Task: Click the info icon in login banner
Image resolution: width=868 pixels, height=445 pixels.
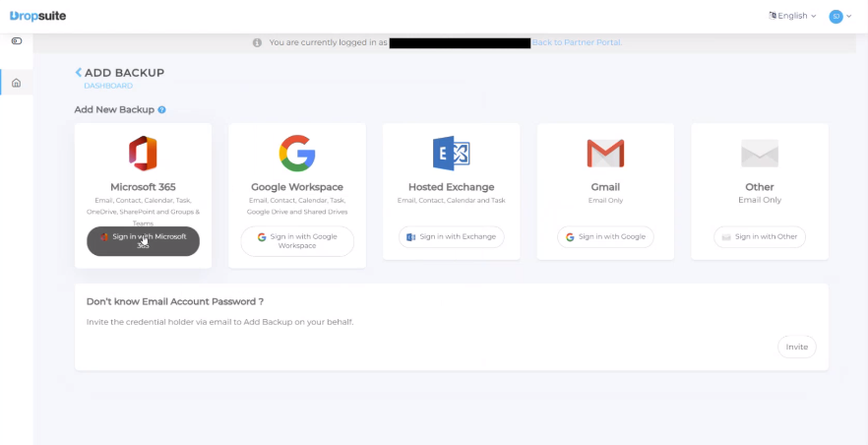Action: tap(257, 42)
